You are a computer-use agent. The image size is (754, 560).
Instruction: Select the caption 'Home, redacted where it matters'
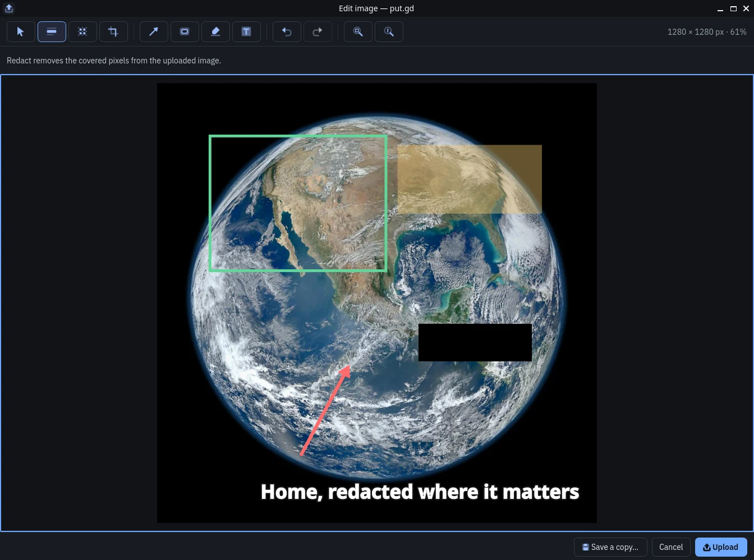(x=420, y=492)
